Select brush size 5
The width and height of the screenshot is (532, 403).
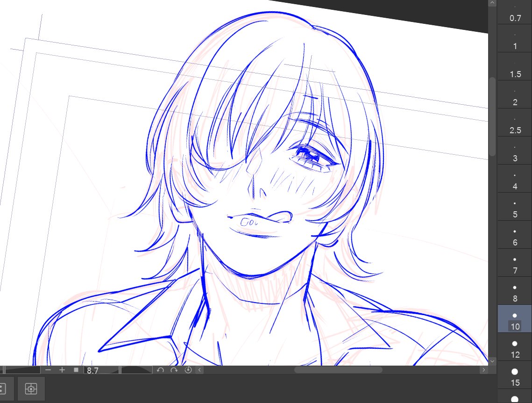click(x=515, y=207)
